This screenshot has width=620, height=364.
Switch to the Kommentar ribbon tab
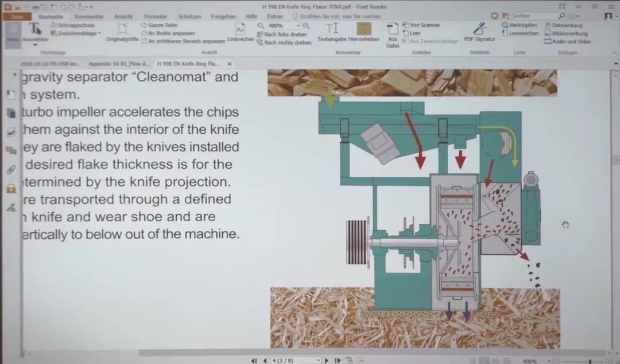pyautogui.click(x=88, y=17)
